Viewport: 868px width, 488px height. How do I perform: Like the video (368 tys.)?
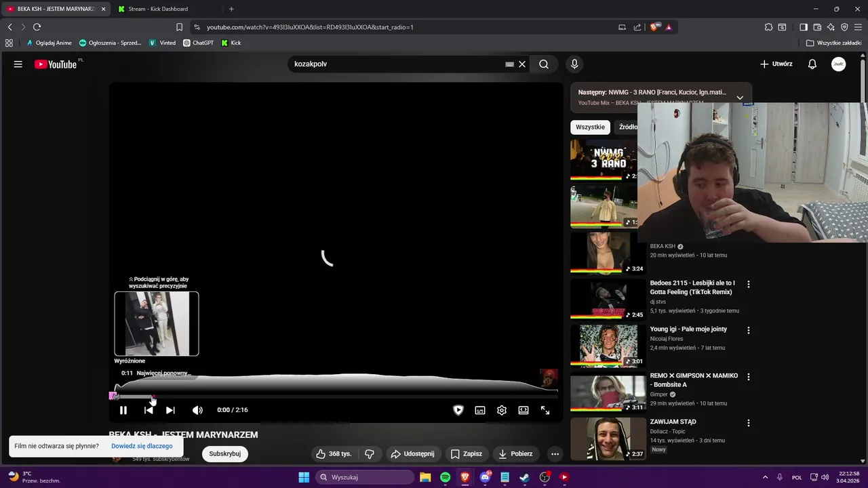(x=334, y=454)
